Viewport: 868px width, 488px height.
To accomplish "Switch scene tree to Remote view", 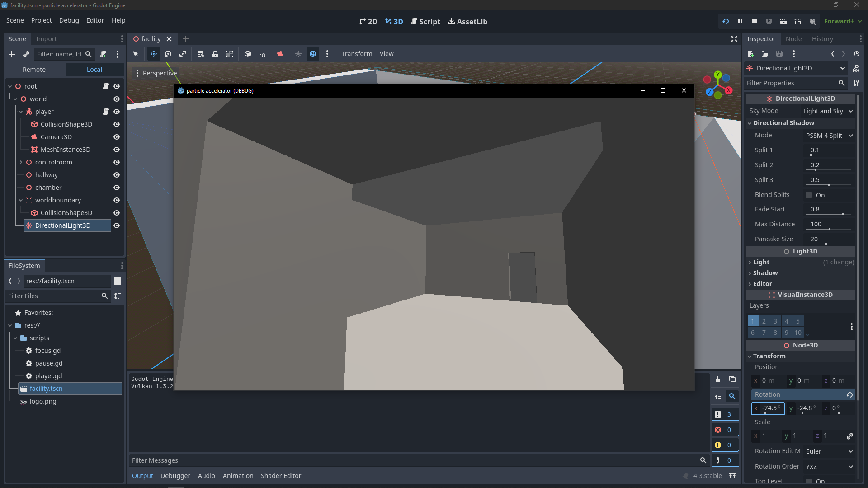I will (34, 70).
